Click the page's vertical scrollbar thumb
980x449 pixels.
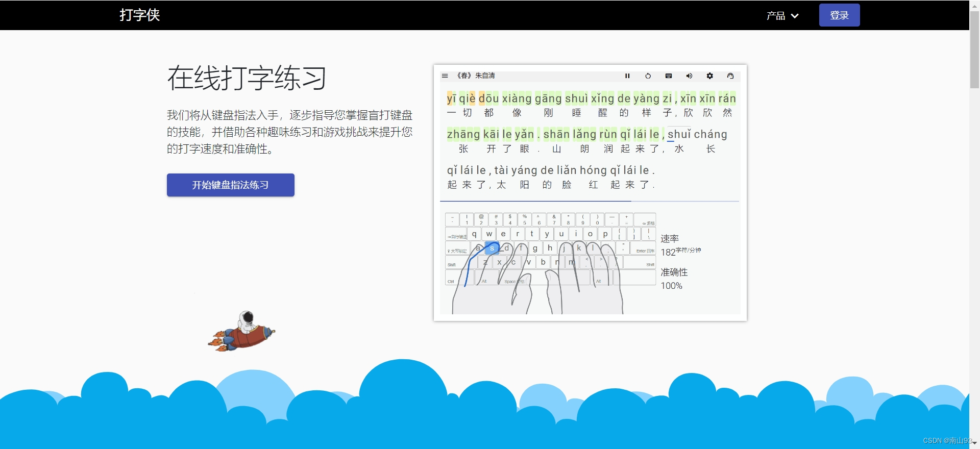974,49
